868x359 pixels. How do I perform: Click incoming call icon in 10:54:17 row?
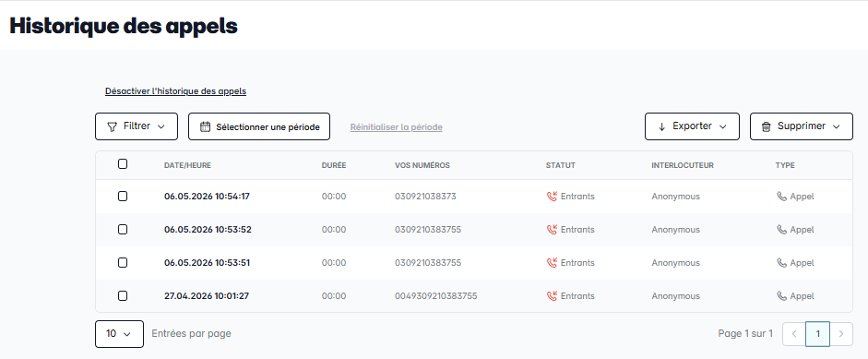(552, 197)
